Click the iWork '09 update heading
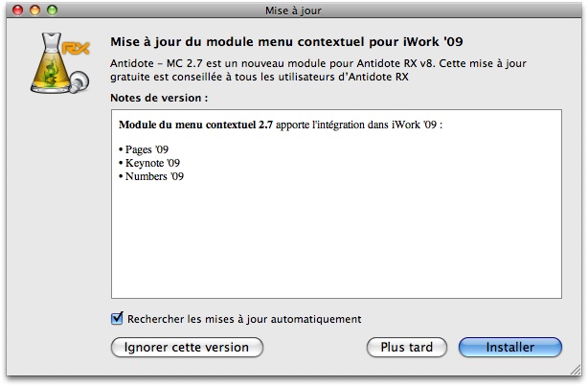Screen dimensions: 588x386 click(286, 41)
